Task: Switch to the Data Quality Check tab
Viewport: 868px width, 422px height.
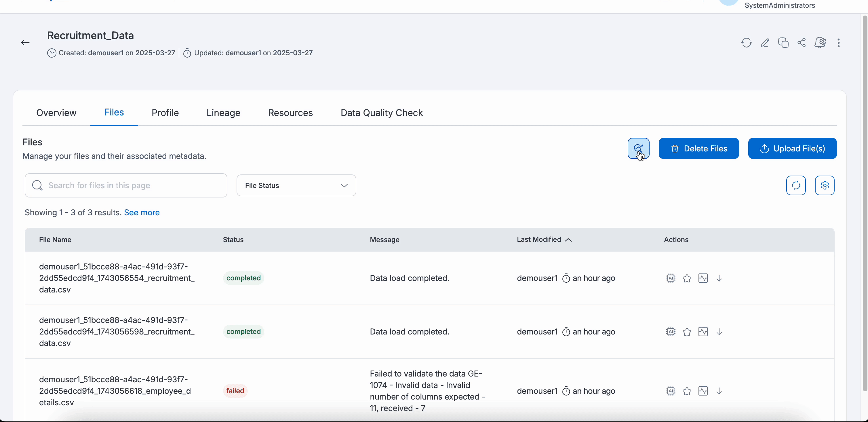Action: pos(381,113)
